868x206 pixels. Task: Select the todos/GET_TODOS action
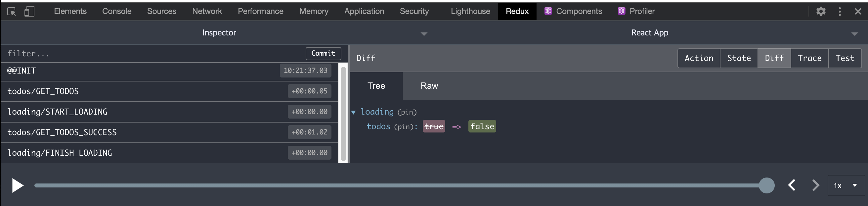(x=169, y=91)
